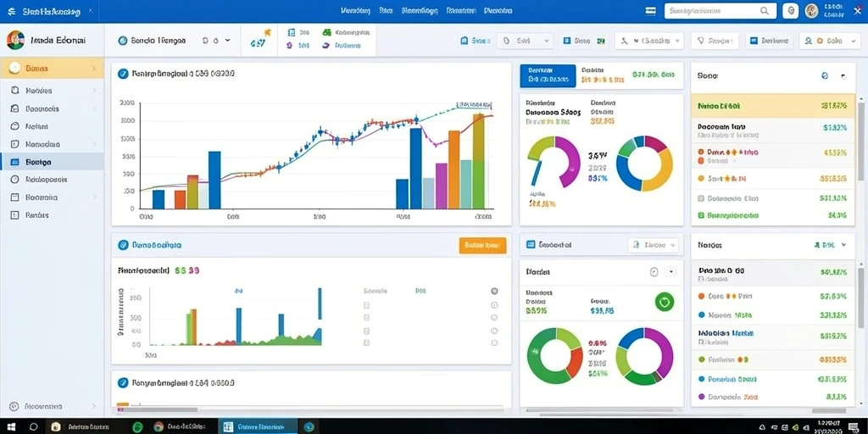This screenshot has height=434, width=868.
Task: Expand the chevron on the bottom sidebar item
Action: (x=93, y=406)
